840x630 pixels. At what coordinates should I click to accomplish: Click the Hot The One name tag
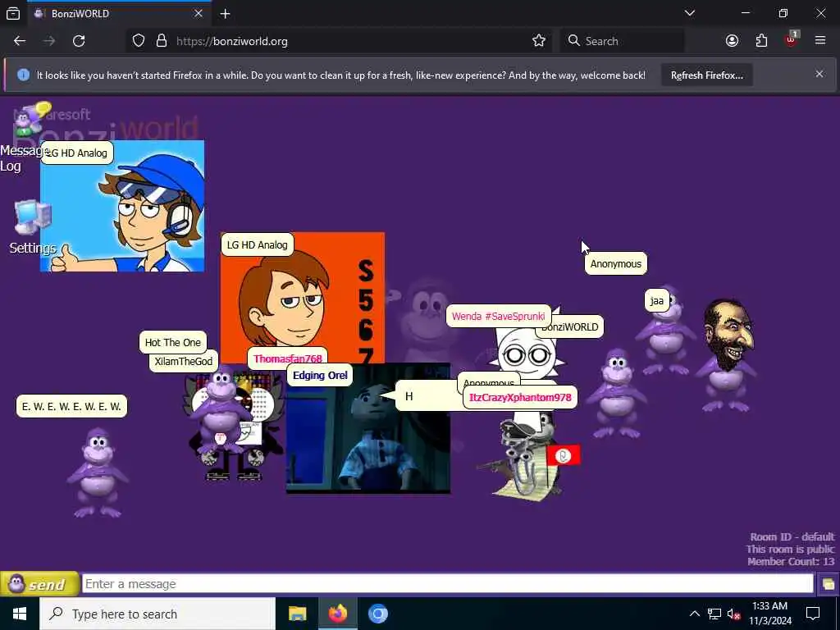tap(172, 342)
